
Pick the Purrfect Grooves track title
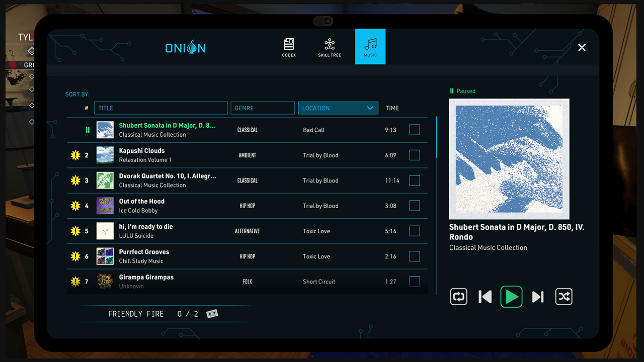click(144, 252)
